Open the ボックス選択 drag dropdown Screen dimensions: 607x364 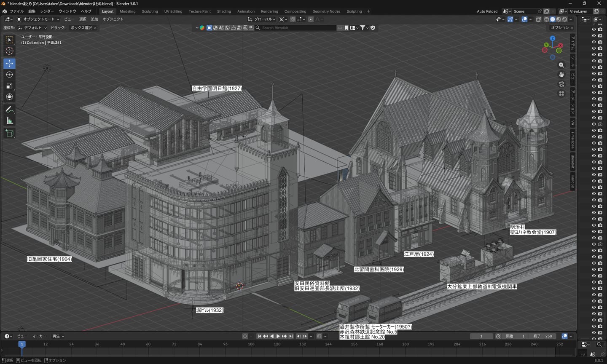83,28
